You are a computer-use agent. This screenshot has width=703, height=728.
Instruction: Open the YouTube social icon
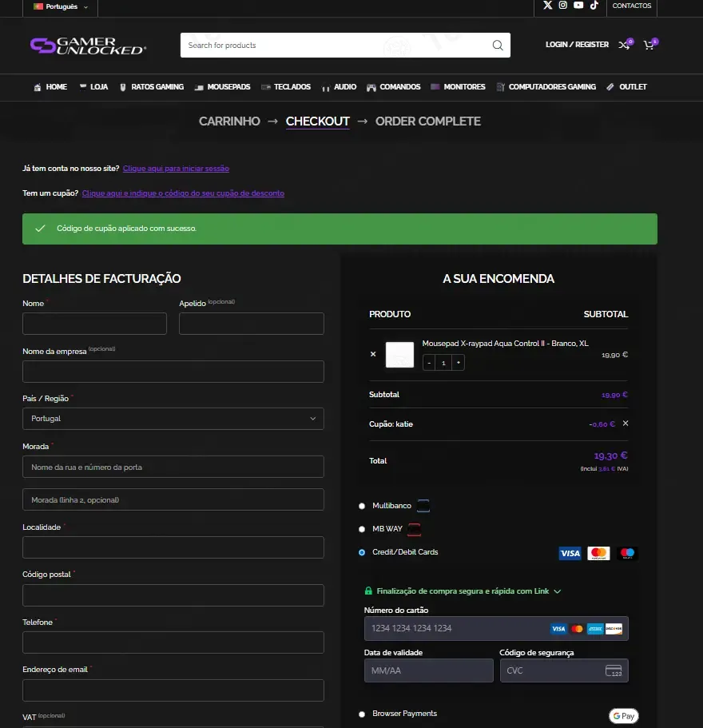click(x=578, y=5)
